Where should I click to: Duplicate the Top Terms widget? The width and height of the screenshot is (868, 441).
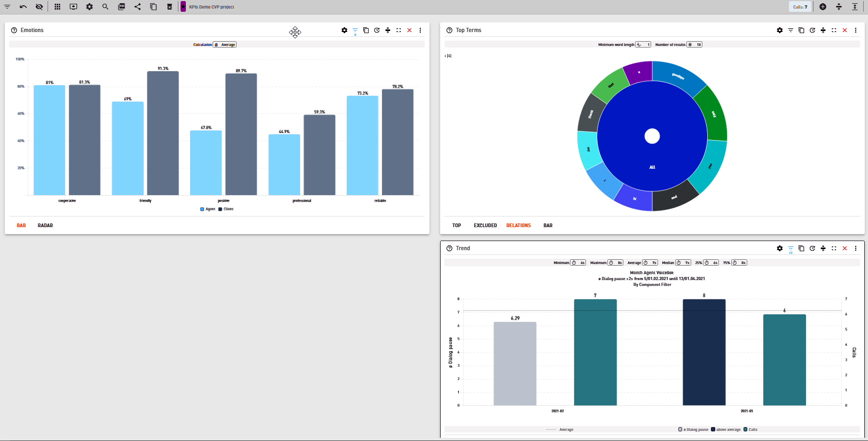click(801, 30)
